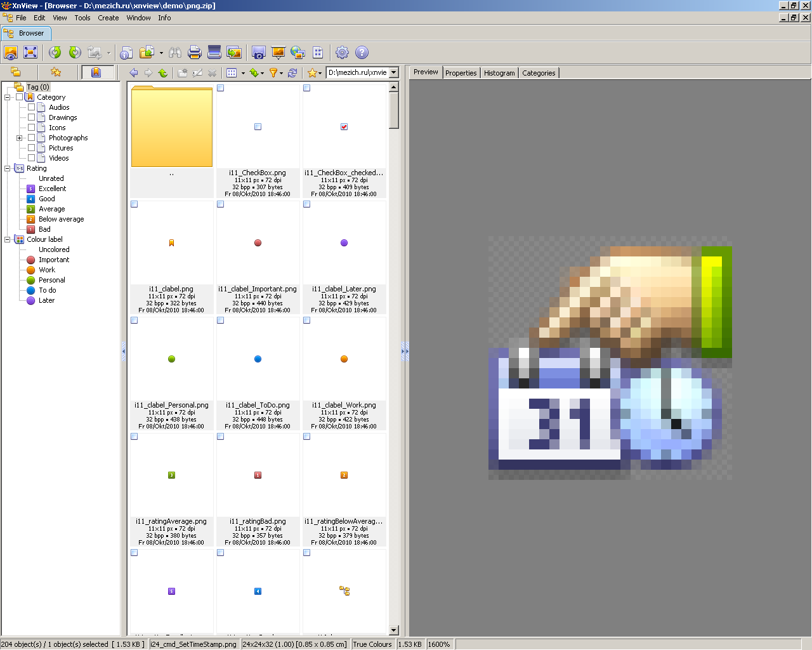Open the scanner acquire tool
Viewport: 812px width, 650px height.
pos(214,53)
